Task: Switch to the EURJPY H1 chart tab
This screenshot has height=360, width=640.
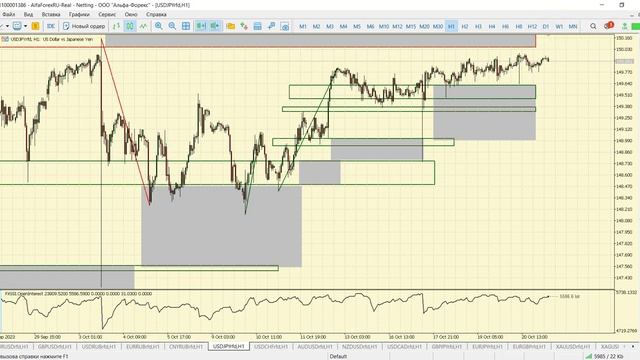Action: [487, 347]
